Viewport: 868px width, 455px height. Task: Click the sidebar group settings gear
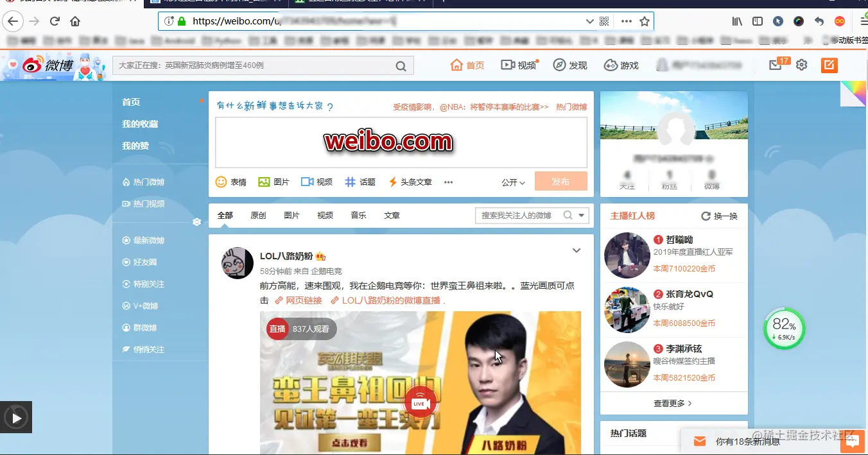(196, 222)
